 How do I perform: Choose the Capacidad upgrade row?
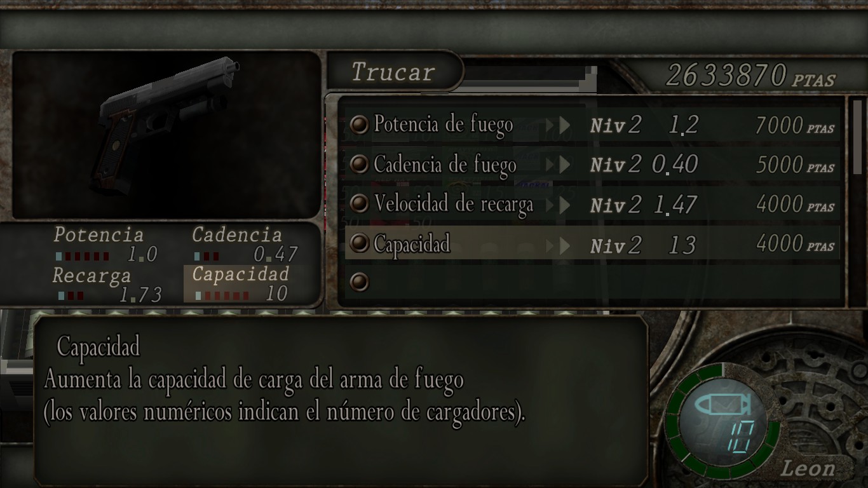tap(592, 244)
